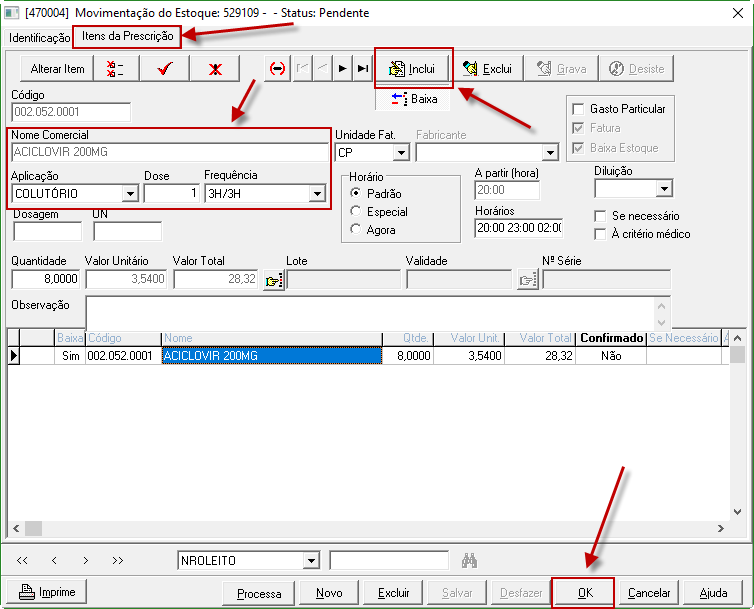Advance one record with > button
Screen dimensions: 754x609
pos(86,560)
